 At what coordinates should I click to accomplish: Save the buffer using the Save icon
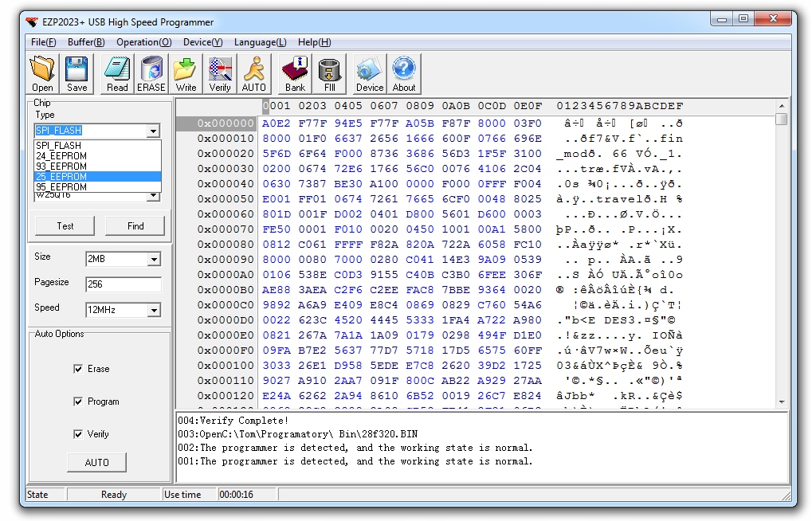pyautogui.click(x=76, y=72)
